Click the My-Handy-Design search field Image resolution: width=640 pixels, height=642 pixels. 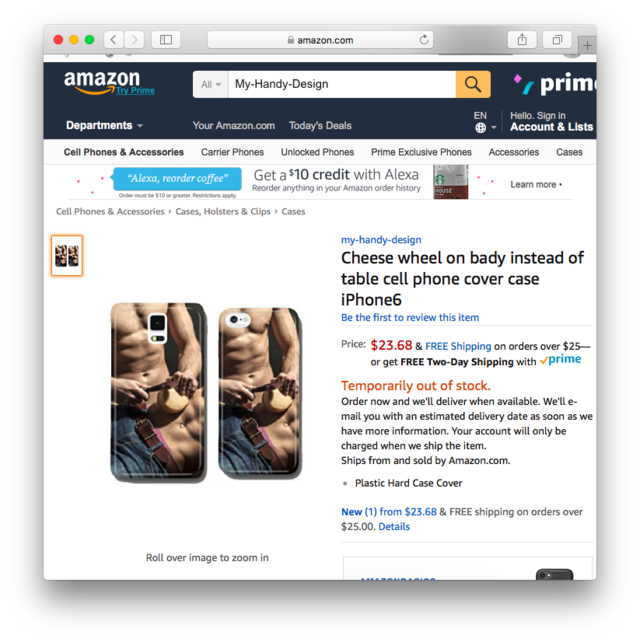click(x=342, y=84)
